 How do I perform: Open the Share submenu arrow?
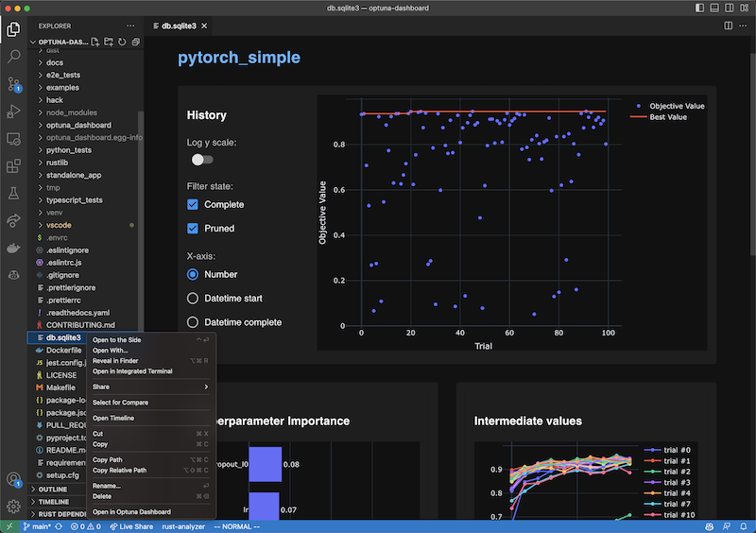click(206, 387)
